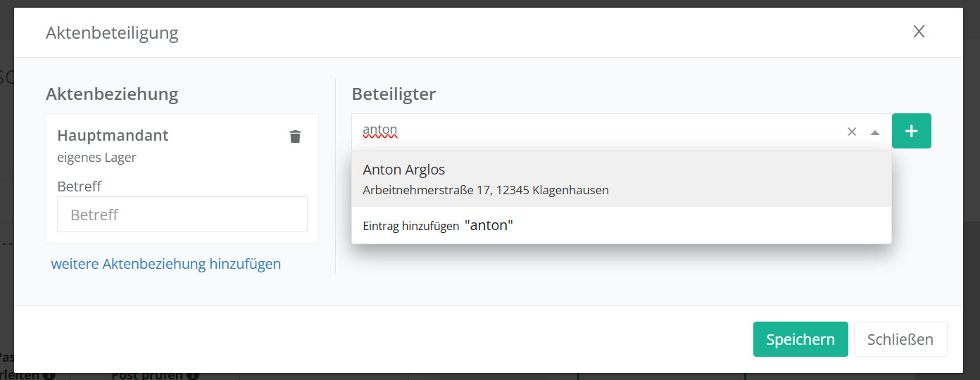Delete the Hauptmandant relation via trash icon
The image size is (980, 380).
(x=295, y=137)
